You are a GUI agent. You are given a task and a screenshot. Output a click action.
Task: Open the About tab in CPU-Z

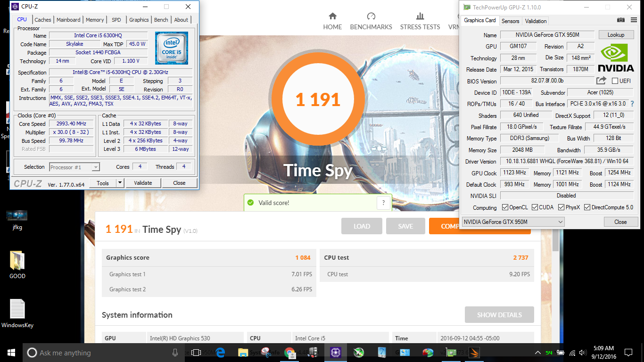pos(181,20)
